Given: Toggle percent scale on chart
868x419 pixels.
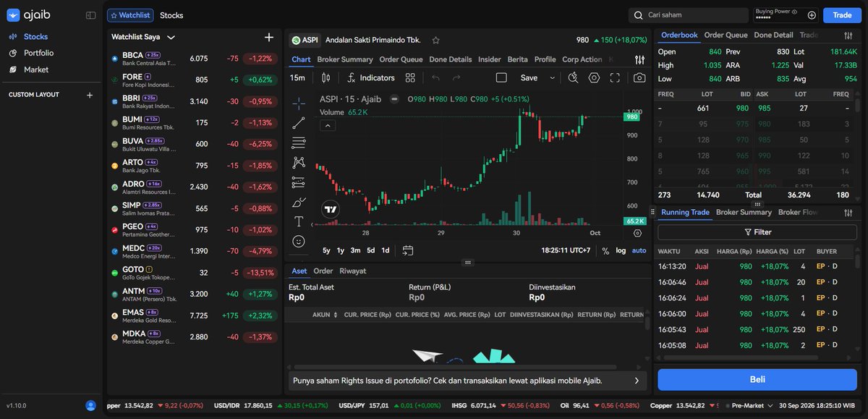Looking at the screenshot, I should coord(605,250).
